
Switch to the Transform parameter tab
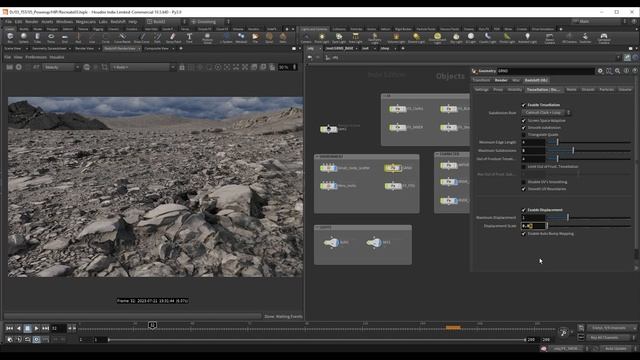(481, 80)
